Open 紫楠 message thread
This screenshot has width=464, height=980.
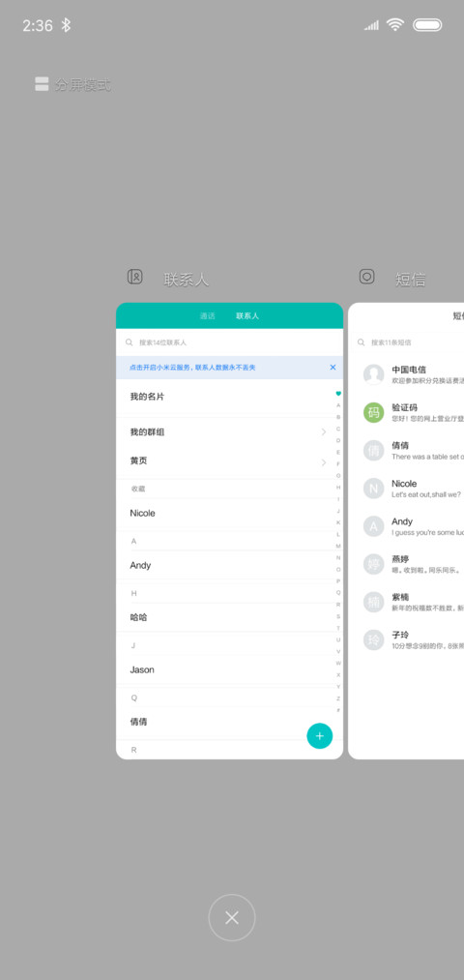point(406,602)
